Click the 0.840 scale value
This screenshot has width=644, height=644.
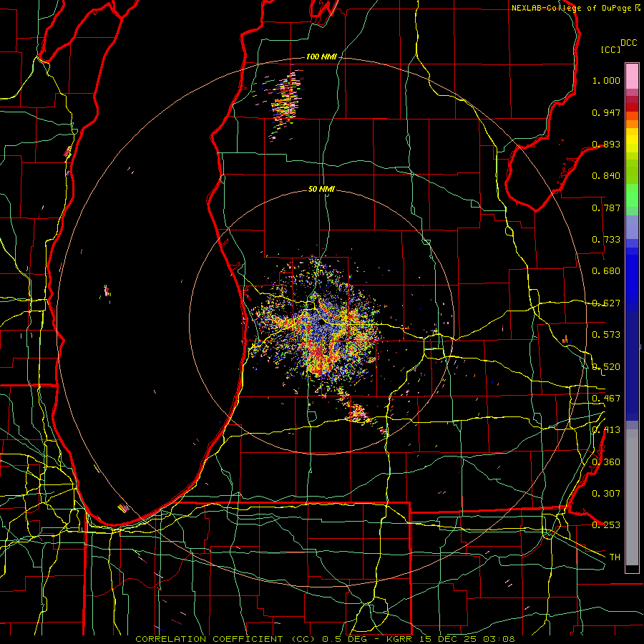(606, 176)
